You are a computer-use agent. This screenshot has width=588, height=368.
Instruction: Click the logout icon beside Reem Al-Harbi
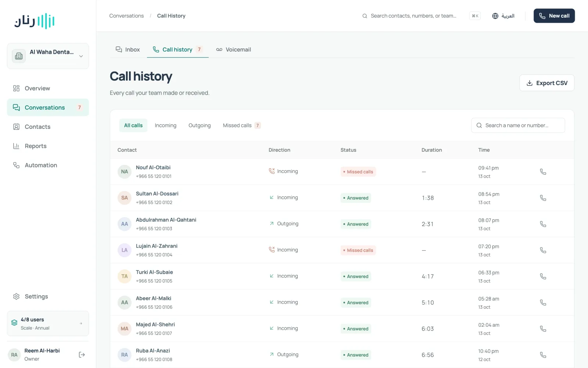[x=82, y=355]
